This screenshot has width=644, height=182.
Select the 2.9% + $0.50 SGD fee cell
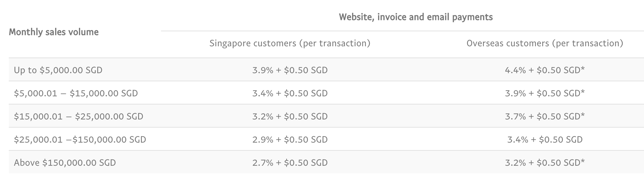tap(290, 139)
